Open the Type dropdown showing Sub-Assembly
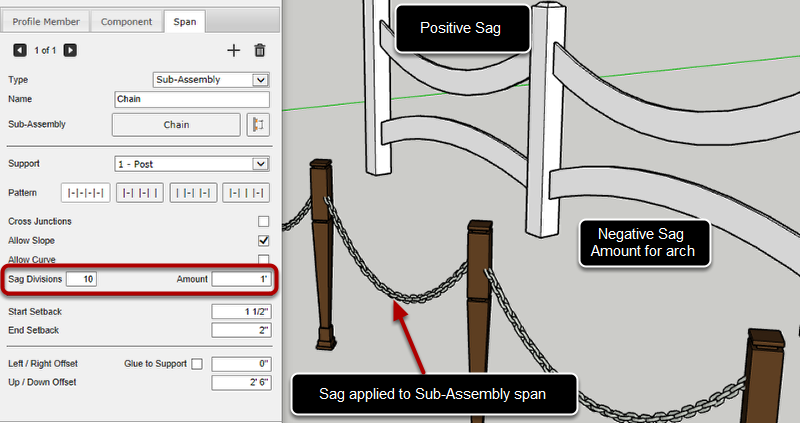 tap(211, 79)
